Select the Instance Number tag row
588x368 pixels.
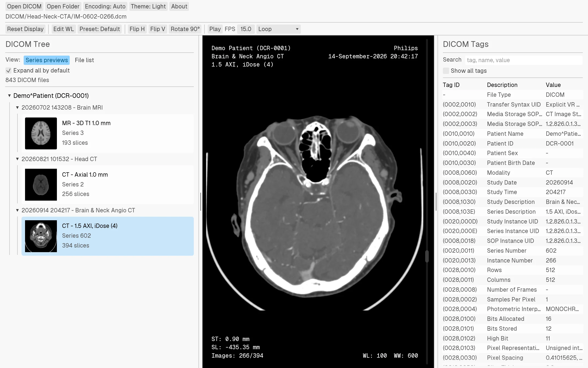tap(513, 260)
